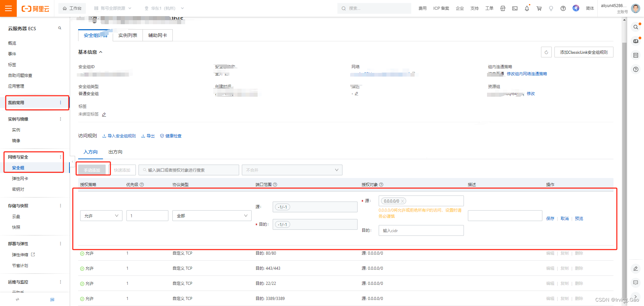
Task: Collapse the sidebar with the arrow handle
Action: (x=72, y=162)
